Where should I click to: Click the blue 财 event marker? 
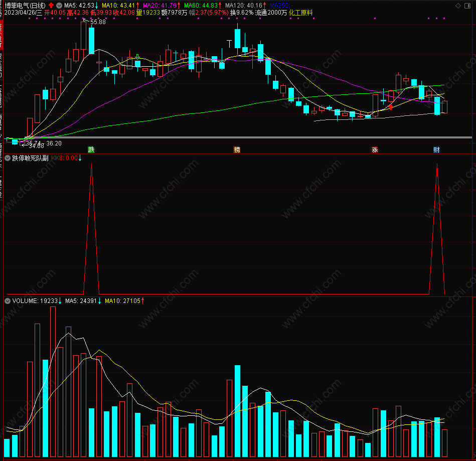click(x=436, y=149)
